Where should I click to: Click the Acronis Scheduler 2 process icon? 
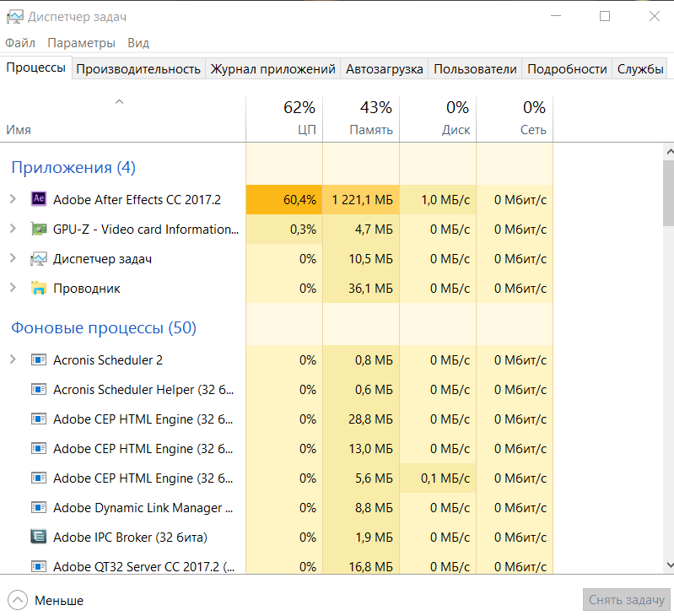click(39, 359)
